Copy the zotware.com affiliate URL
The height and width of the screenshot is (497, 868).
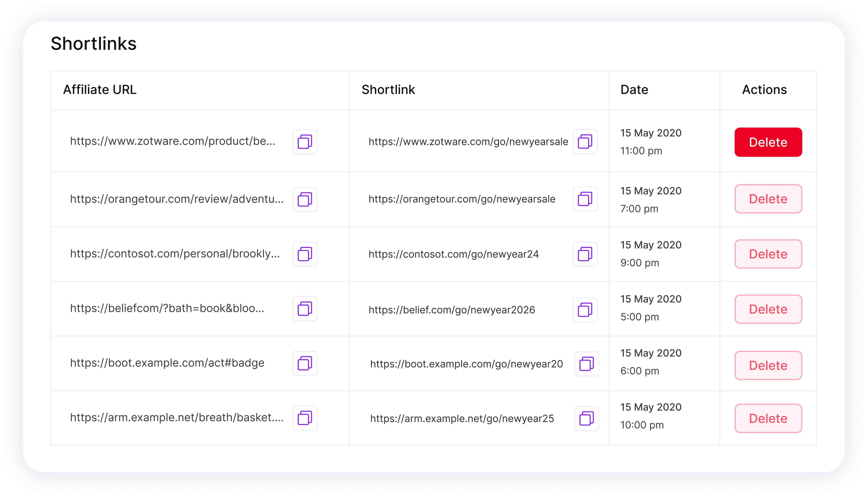click(305, 142)
